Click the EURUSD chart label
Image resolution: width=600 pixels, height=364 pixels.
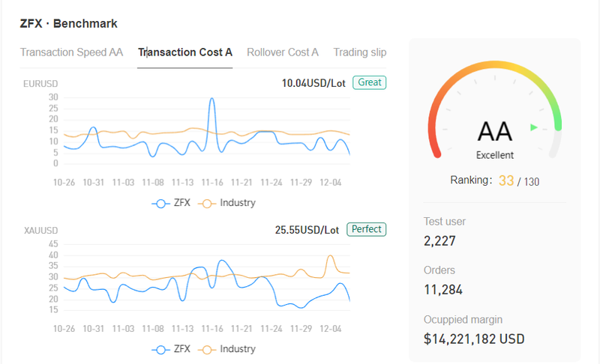tap(40, 84)
